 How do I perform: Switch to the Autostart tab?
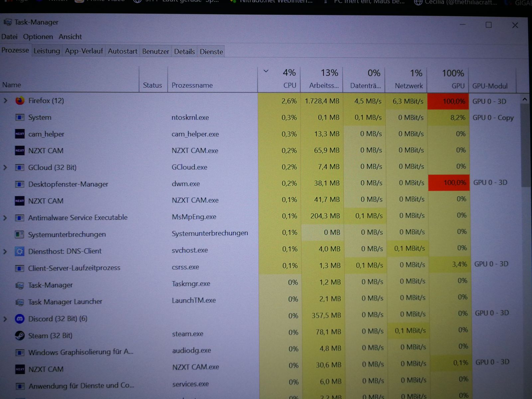click(x=122, y=51)
